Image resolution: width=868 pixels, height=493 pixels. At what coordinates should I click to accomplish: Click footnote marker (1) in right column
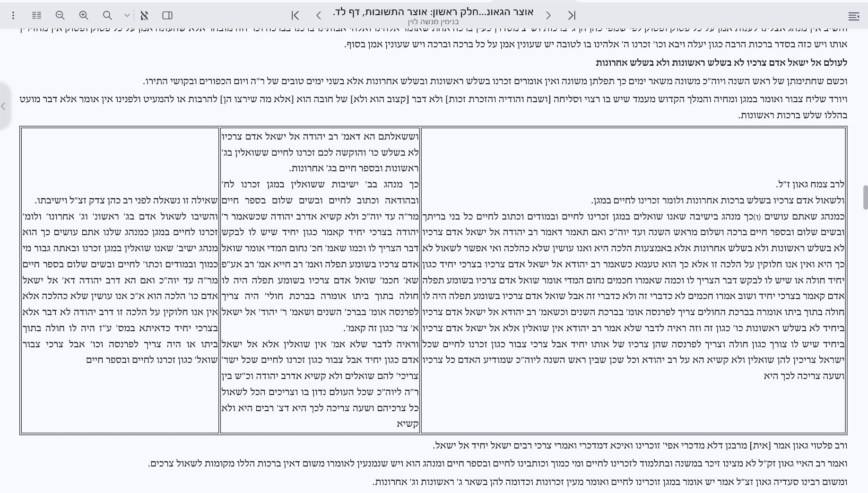coord(757,217)
